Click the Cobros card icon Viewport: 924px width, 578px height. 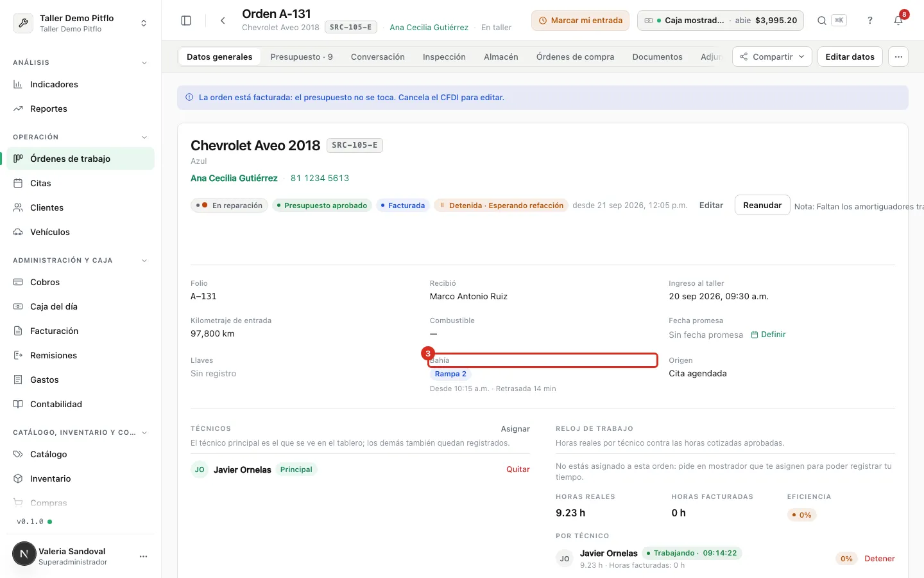click(x=18, y=282)
